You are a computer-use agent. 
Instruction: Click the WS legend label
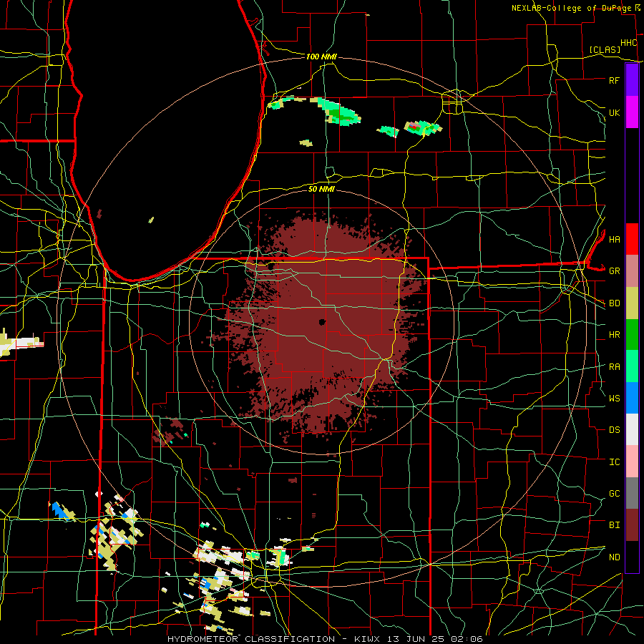(x=614, y=399)
